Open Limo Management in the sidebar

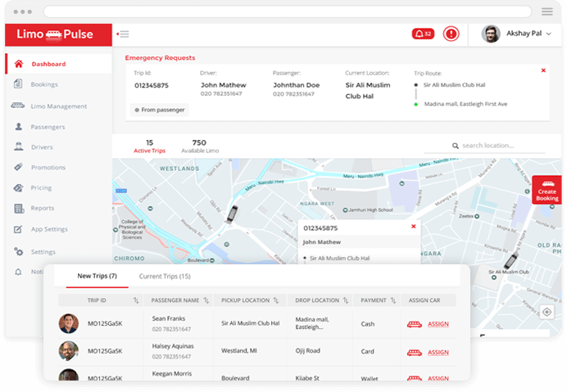point(58,106)
